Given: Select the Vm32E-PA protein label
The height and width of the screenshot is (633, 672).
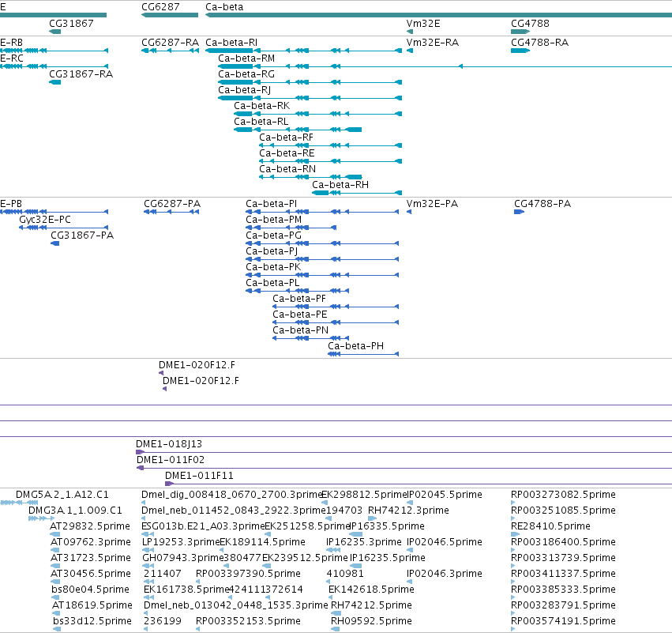Looking at the screenshot, I should [432, 204].
